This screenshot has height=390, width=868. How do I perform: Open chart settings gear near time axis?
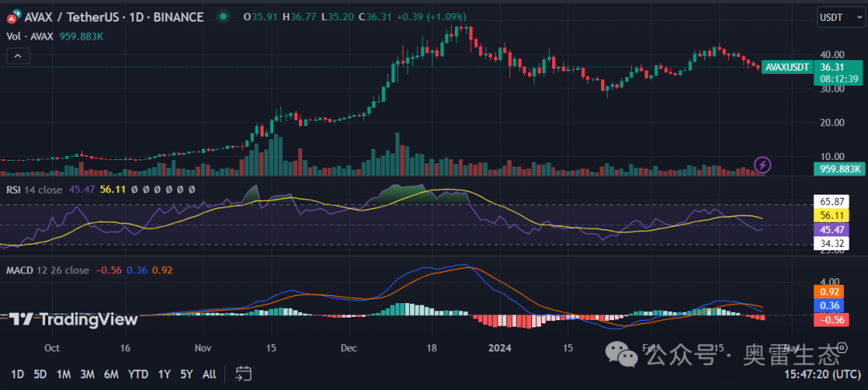(x=843, y=347)
